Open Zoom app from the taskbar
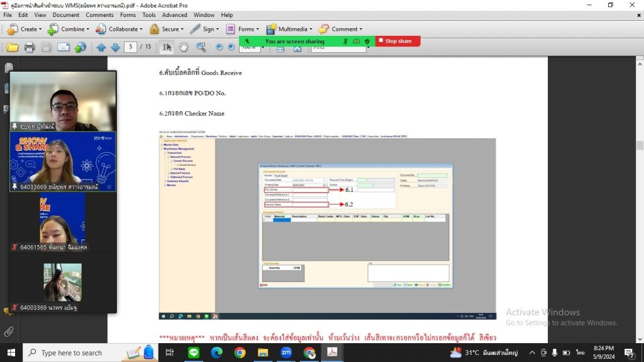 [x=286, y=353]
